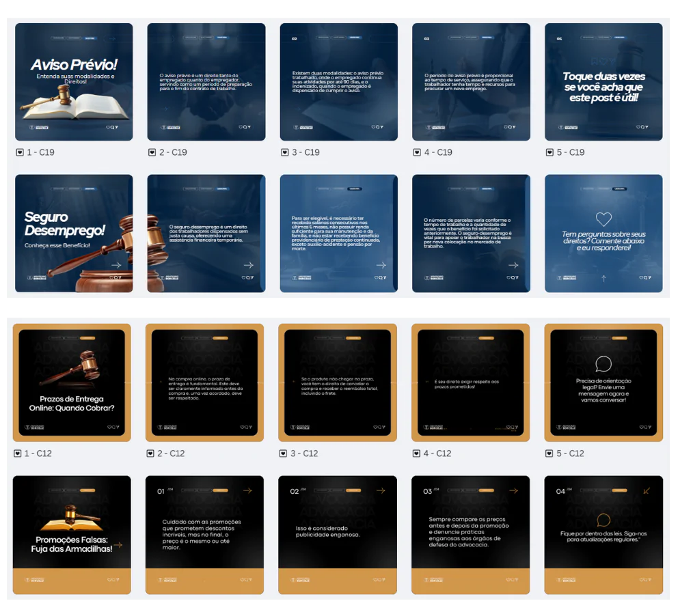The image size is (678, 616).
Task: Click the orange arrow beside "Promoções Falsas" title
Action: click(x=118, y=545)
